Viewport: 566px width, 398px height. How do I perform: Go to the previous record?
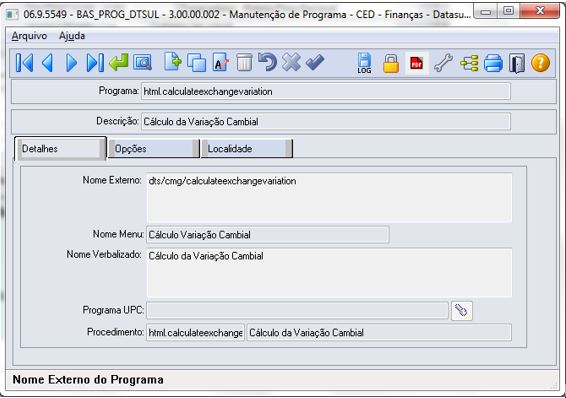pos(48,63)
